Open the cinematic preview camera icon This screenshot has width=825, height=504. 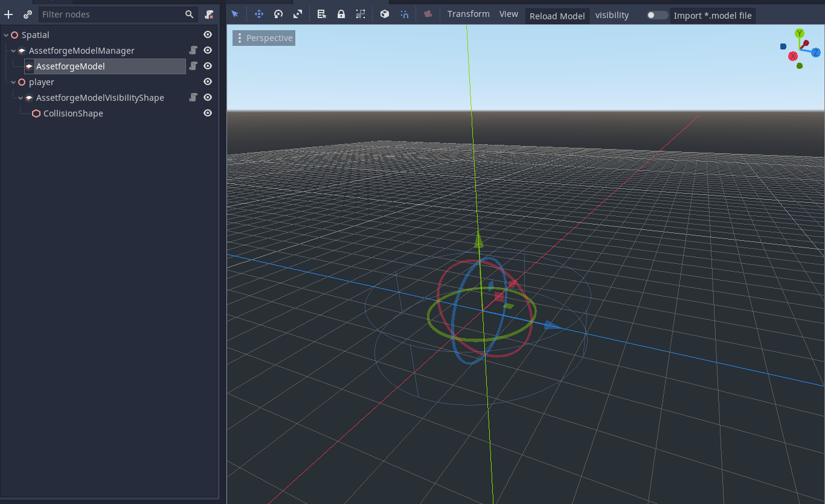click(x=428, y=14)
